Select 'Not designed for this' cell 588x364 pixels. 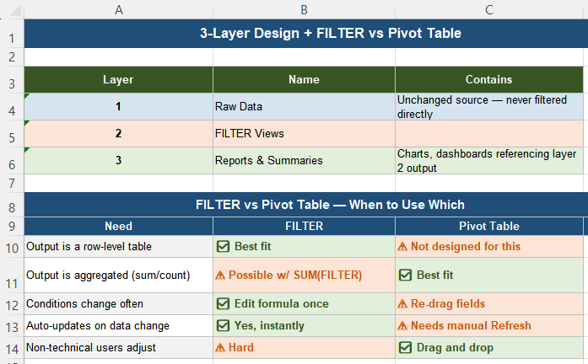click(489, 246)
